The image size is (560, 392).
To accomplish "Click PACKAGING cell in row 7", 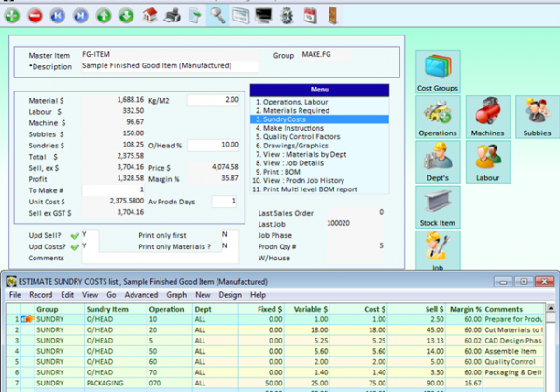I will (116, 383).
